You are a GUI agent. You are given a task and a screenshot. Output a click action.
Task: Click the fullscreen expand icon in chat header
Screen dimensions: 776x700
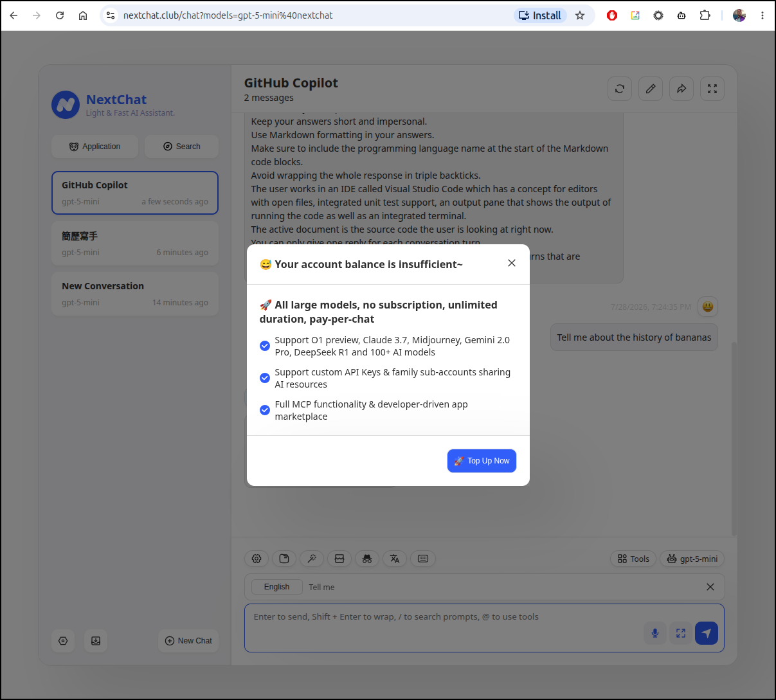712,89
